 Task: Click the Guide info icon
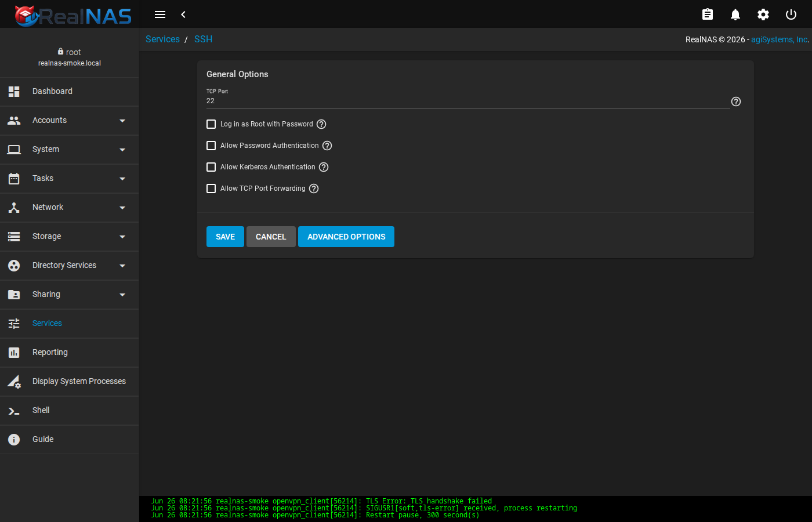click(14, 440)
